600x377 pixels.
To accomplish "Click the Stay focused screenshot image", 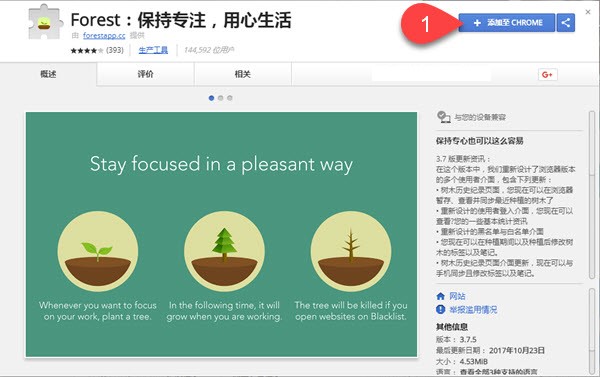I will 221,234.
